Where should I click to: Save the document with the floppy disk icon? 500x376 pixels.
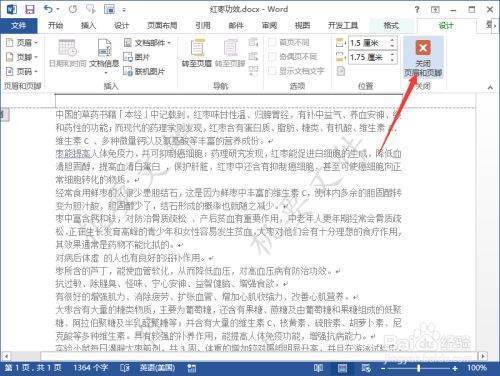30,9
